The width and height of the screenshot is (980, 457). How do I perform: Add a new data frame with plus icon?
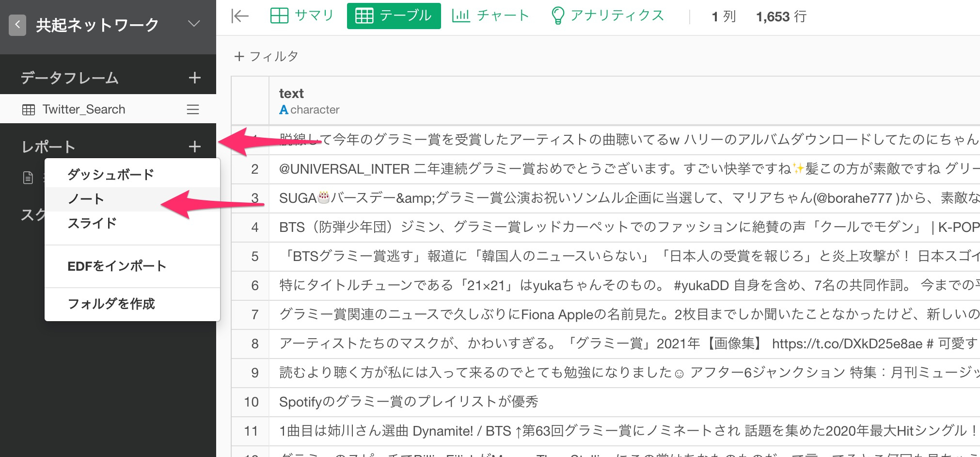[195, 78]
